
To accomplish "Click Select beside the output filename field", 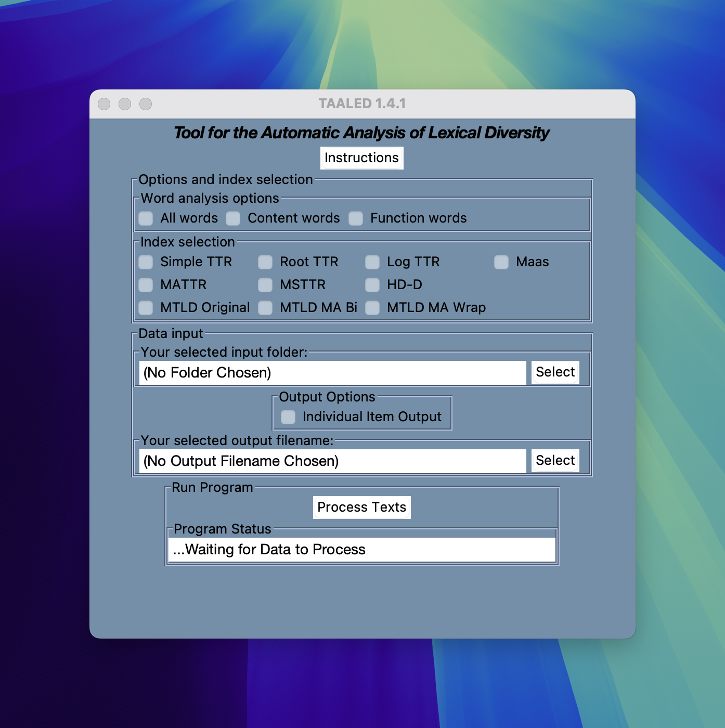I will (555, 461).
